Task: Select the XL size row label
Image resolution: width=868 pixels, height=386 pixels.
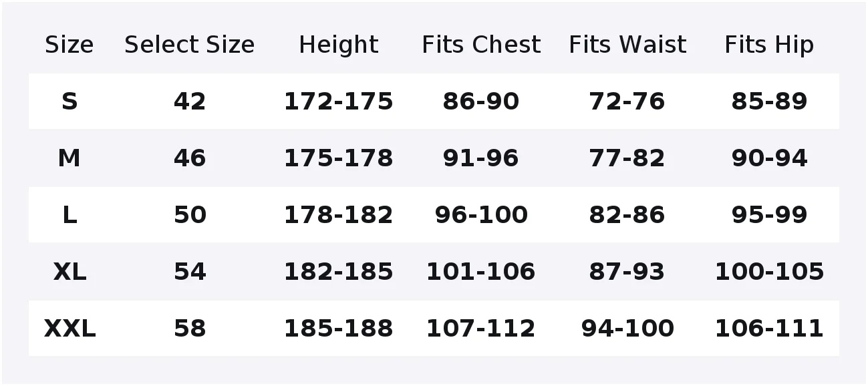Action: point(69,272)
